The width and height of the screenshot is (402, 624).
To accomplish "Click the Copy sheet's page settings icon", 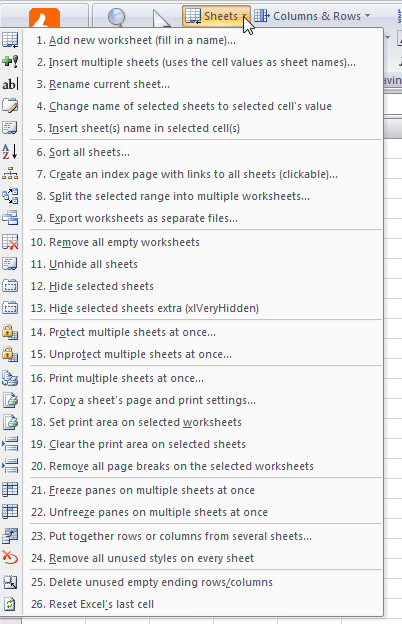I will pos(10,400).
